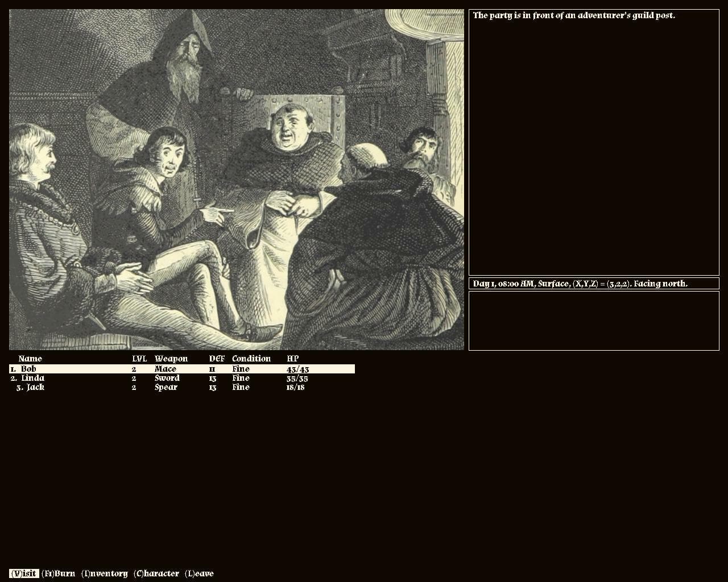Click the HP column header
This screenshot has width=728, height=582.
coord(292,359)
